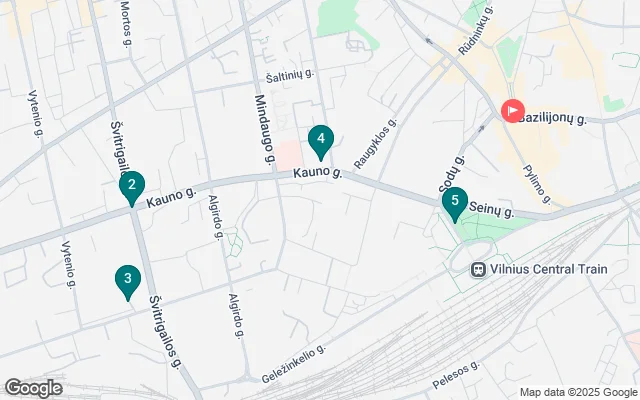Click the Rūdninkų g. street label
The height and width of the screenshot is (400, 640).
[x=476, y=31]
